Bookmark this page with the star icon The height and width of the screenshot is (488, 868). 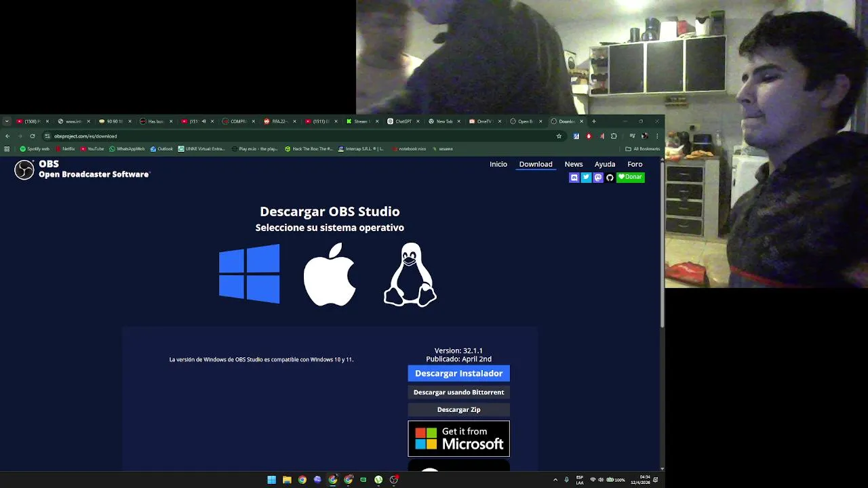click(x=559, y=136)
